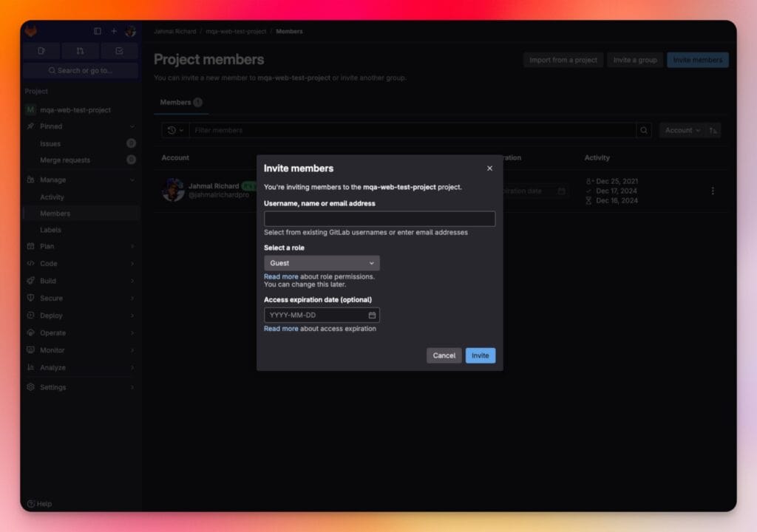The image size is (757, 532).
Task: Expand the Operate section
Action: (x=80, y=333)
